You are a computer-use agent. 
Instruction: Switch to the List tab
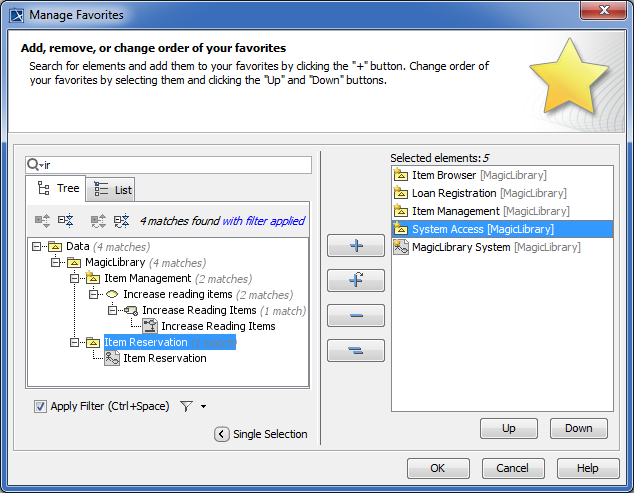(x=111, y=189)
